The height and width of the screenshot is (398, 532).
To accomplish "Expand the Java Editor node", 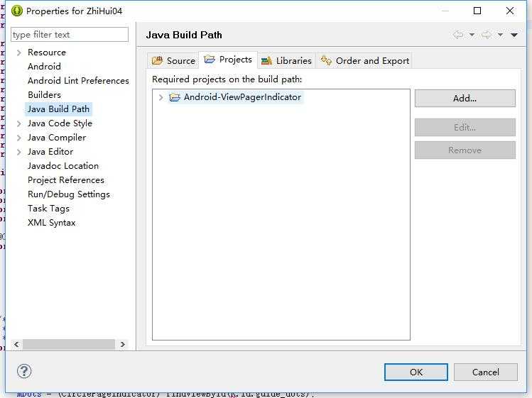I will 19,153.
